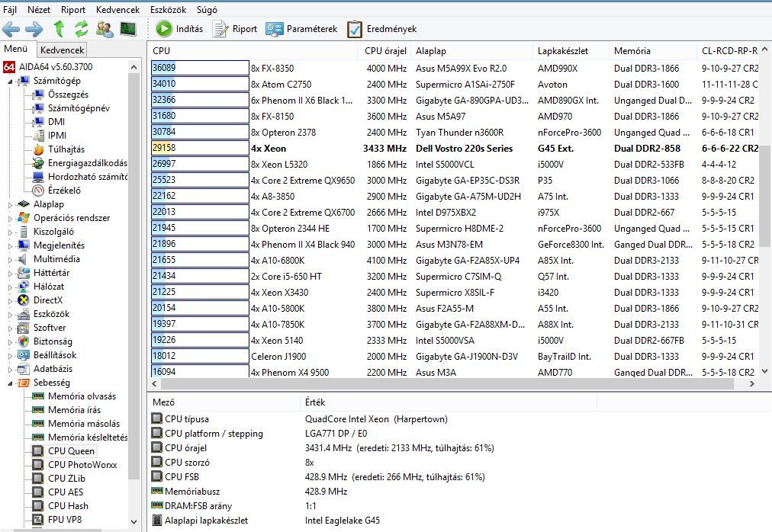This screenshot has width=772, height=532.
Task: Select the 4x Xeon highlighted row
Action: (455, 148)
